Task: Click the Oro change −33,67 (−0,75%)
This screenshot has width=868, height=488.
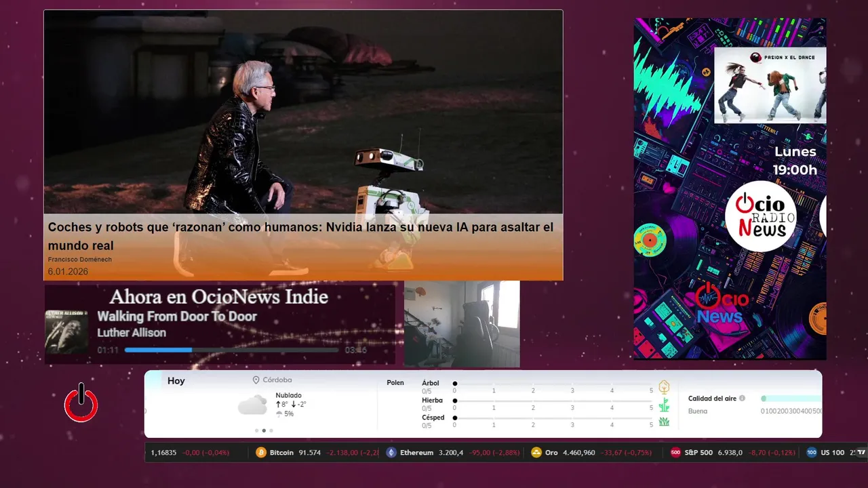Action: click(626, 453)
